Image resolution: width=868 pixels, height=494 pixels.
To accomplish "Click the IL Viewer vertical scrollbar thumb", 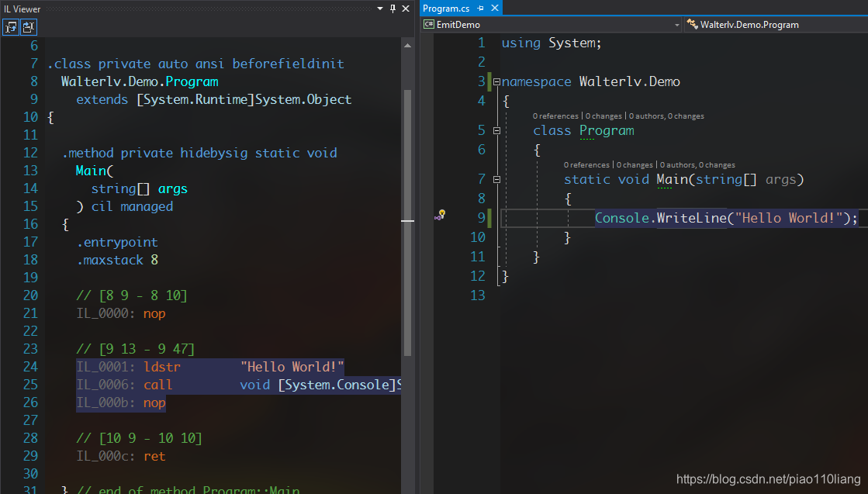I will tap(407, 221).
